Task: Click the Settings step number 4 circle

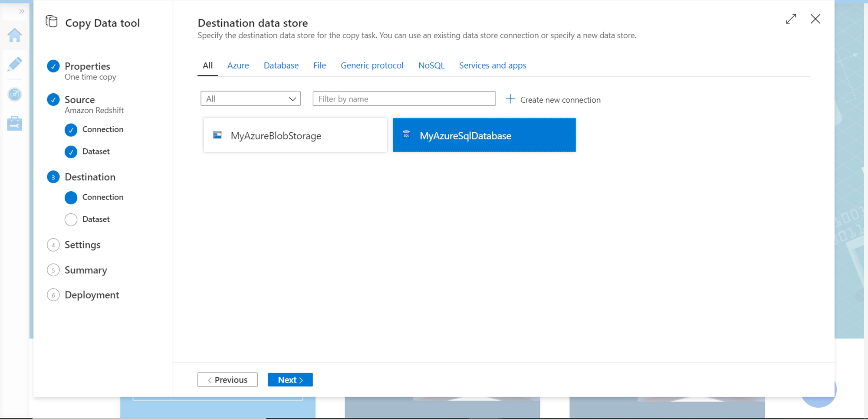Action: (x=53, y=245)
